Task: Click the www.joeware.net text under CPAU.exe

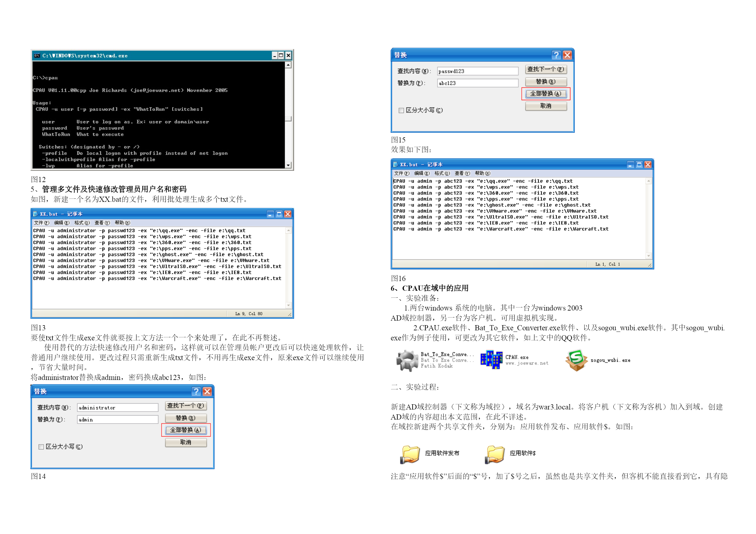Action: click(527, 363)
